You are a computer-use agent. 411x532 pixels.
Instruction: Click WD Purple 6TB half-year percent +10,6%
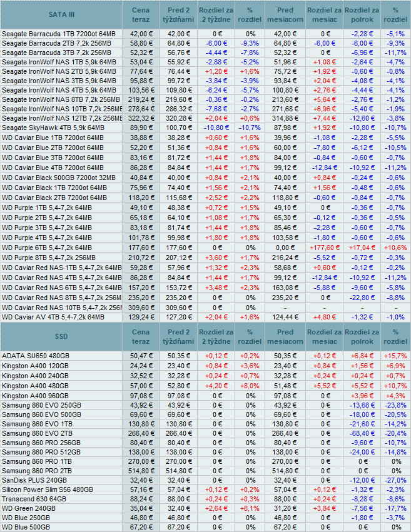click(395, 248)
